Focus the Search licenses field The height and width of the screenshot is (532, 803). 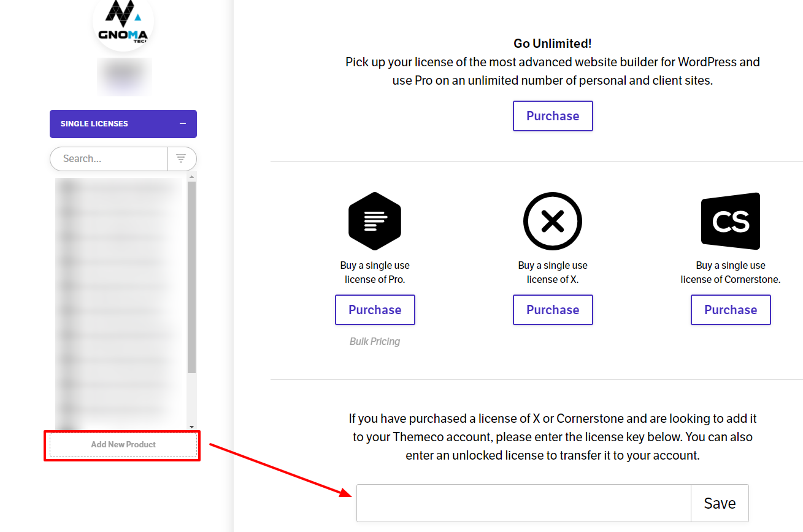pyautogui.click(x=109, y=158)
